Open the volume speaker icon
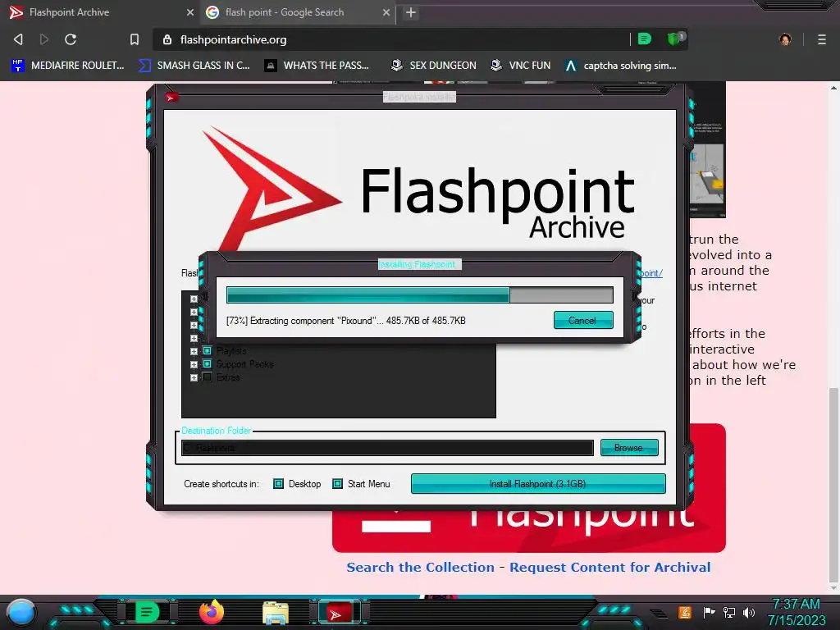This screenshot has height=630, width=840. [749, 612]
